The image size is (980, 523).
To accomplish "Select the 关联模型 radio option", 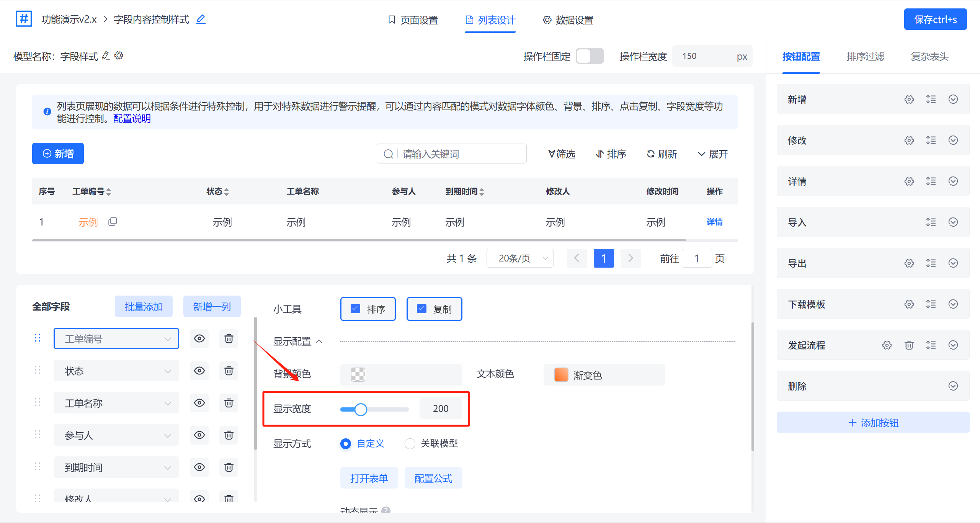I will point(410,444).
